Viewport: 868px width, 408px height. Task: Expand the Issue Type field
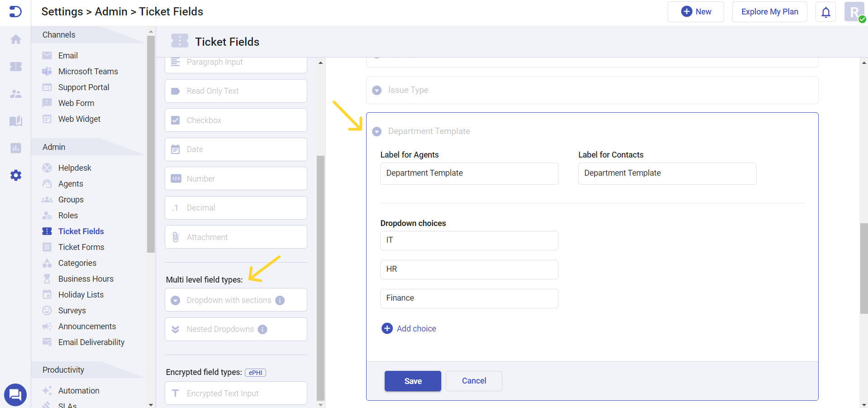(x=377, y=90)
